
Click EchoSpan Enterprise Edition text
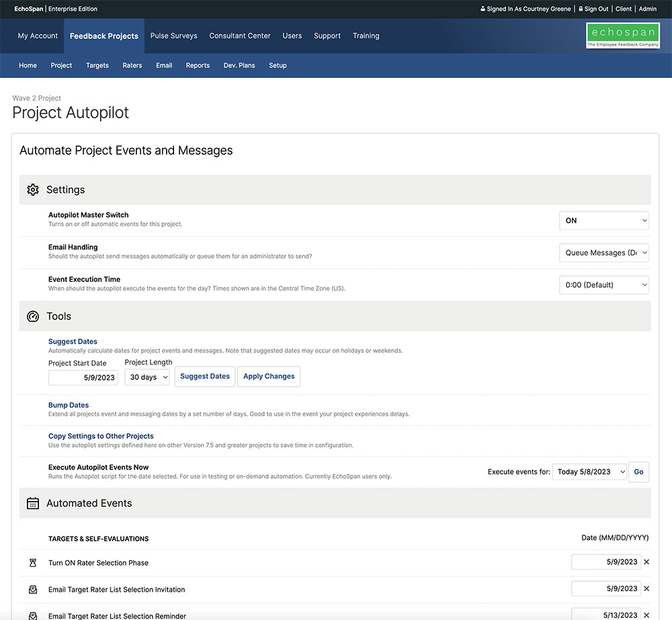pyautogui.click(x=56, y=9)
